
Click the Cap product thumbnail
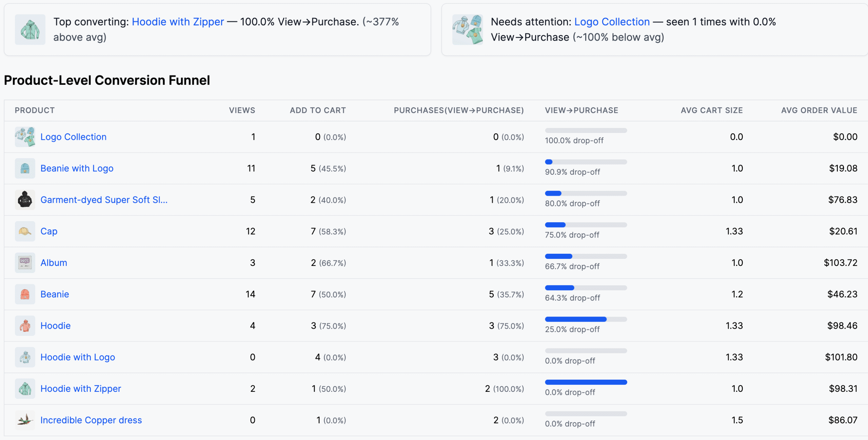point(25,231)
